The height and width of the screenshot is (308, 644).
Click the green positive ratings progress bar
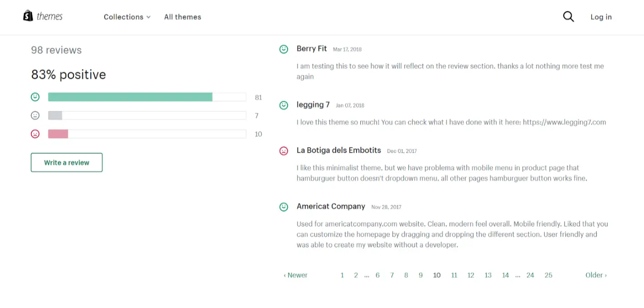[131, 97]
